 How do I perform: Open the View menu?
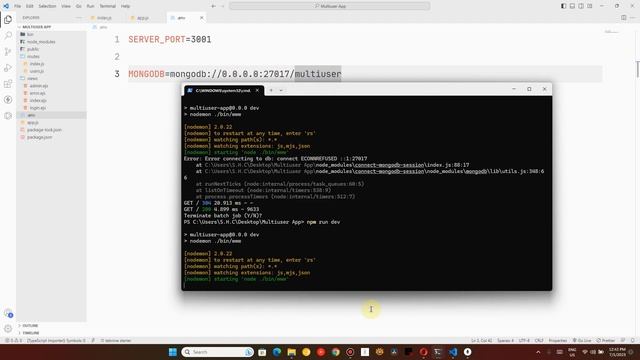point(66,6)
